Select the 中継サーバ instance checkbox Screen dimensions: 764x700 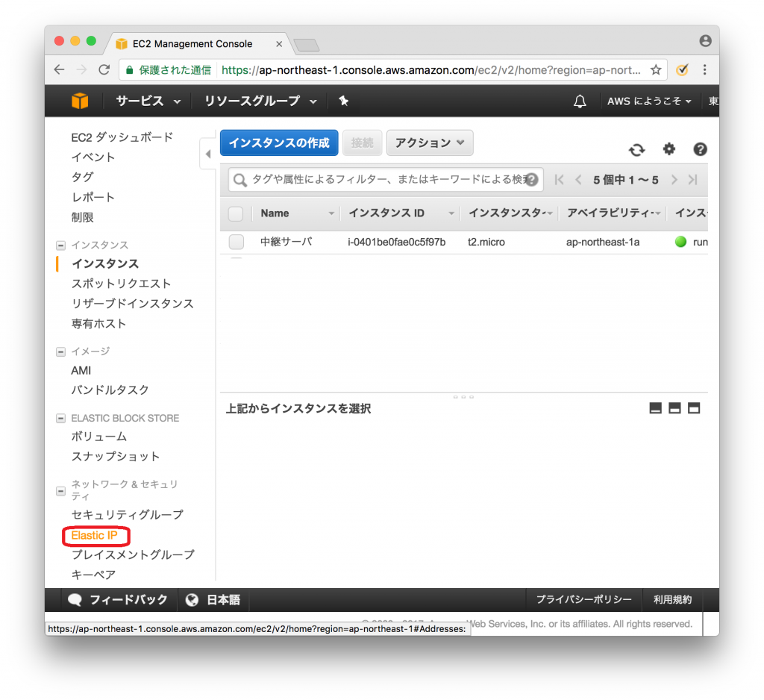pyautogui.click(x=237, y=242)
